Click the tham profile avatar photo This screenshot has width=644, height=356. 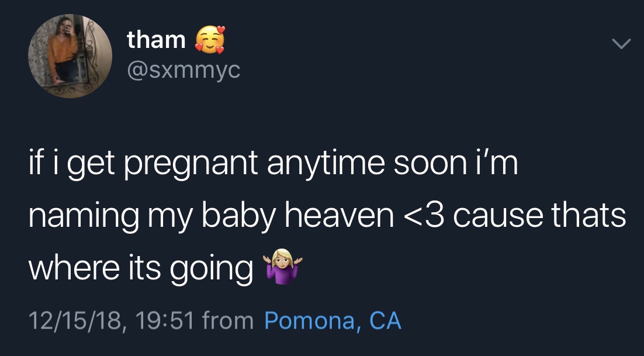pyautogui.click(x=70, y=56)
